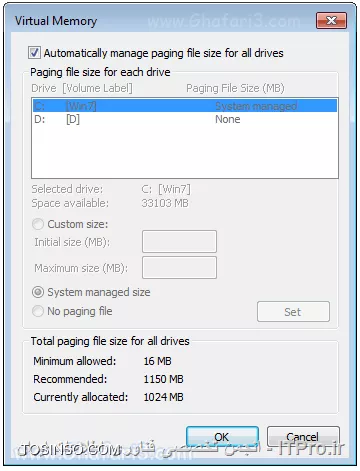Viewport: 360px width, 471px height.
Task: Click the Initial size (MB) input box
Action: [179, 241]
